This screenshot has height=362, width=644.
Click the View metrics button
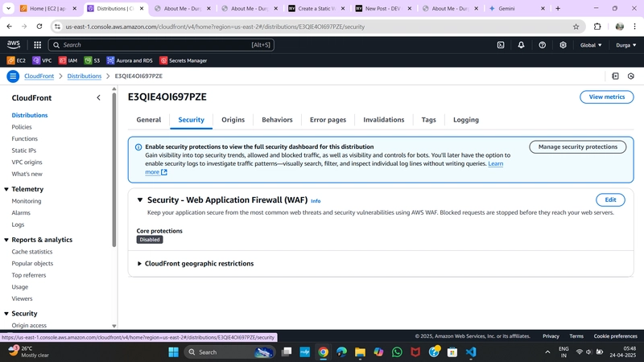[x=607, y=97]
